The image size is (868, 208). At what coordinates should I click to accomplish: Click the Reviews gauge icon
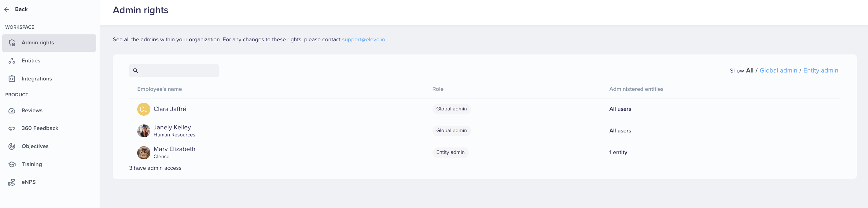pyautogui.click(x=12, y=110)
